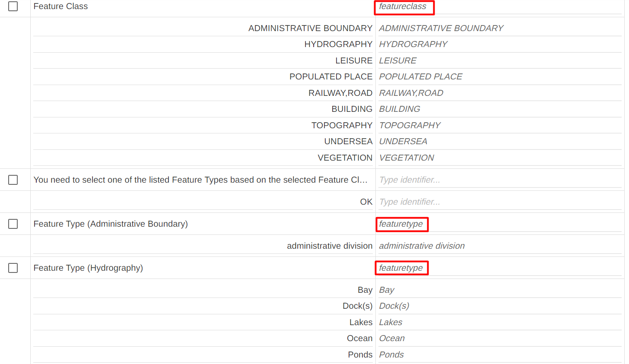Screen dimensions: 629x364
Task: Select Feature Type (Administrative Boundary) checkbox
Action: click(x=13, y=224)
